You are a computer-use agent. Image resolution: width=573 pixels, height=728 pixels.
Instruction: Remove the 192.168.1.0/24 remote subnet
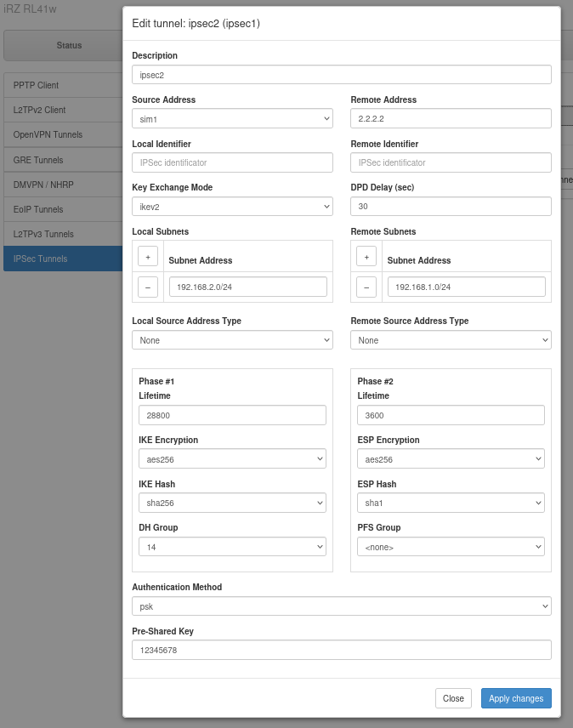pos(366,287)
